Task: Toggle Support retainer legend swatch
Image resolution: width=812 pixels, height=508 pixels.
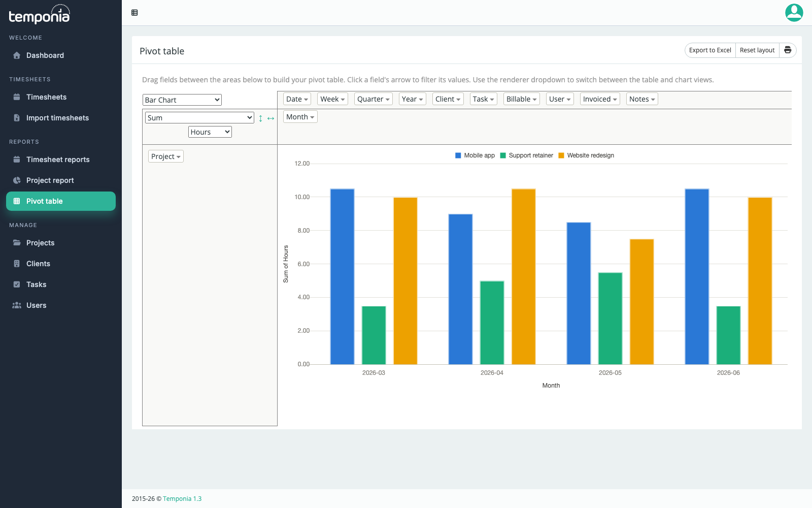Action: pos(503,155)
